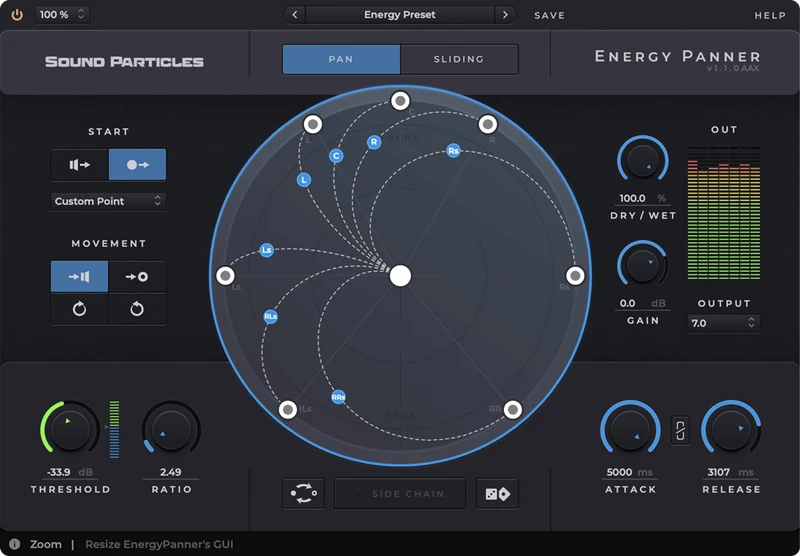Screen dimensions: 800x556
Task: Open the 100 % zoom stepper
Action: click(x=62, y=15)
